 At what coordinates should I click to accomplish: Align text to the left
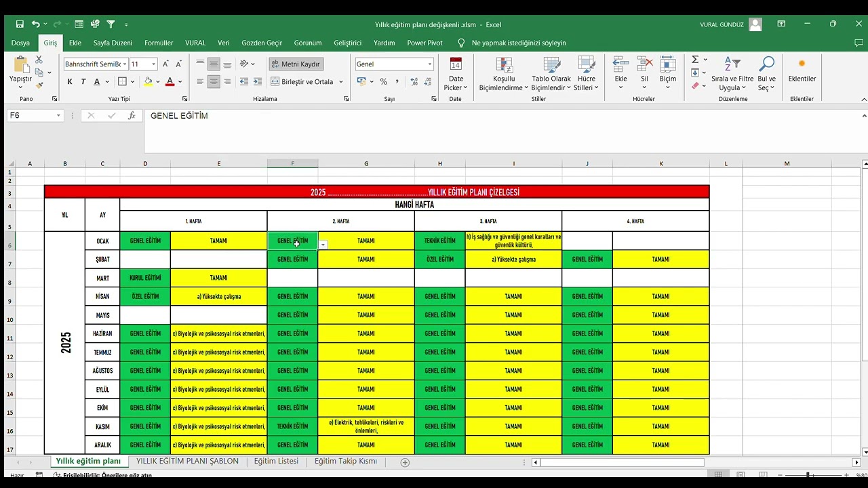click(x=200, y=81)
